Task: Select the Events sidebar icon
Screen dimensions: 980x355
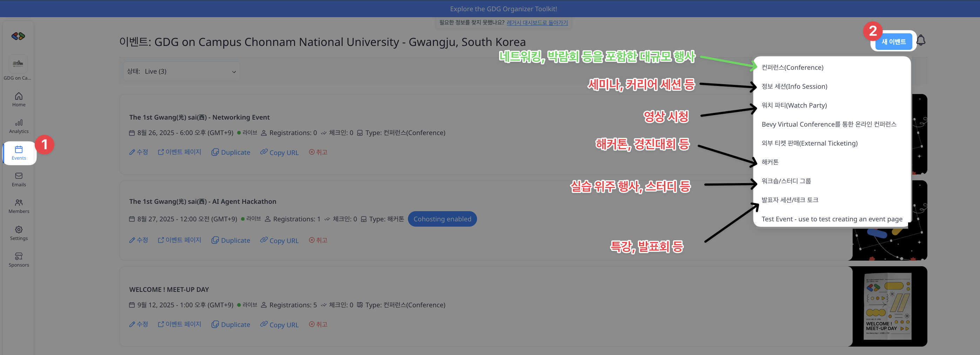Action: 19,153
